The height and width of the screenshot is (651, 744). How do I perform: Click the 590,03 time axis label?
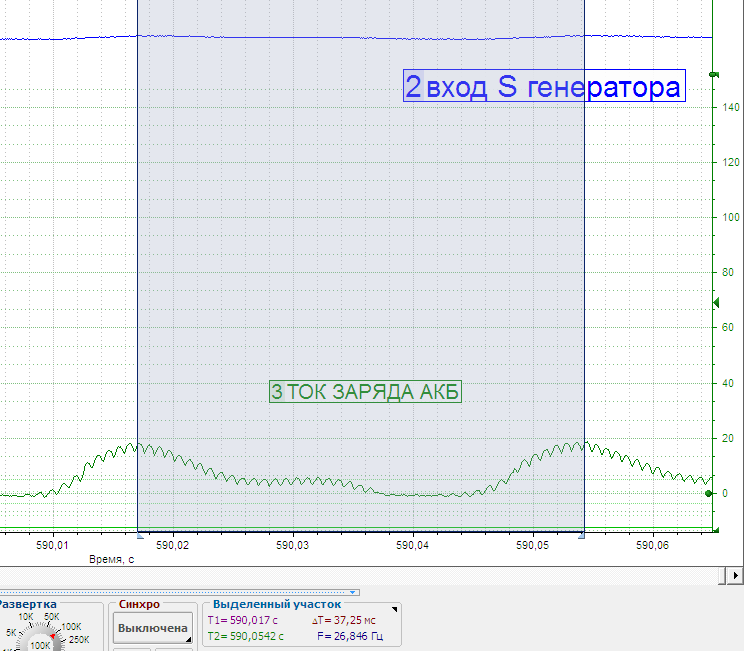pyautogui.click(x=292, y=545)
